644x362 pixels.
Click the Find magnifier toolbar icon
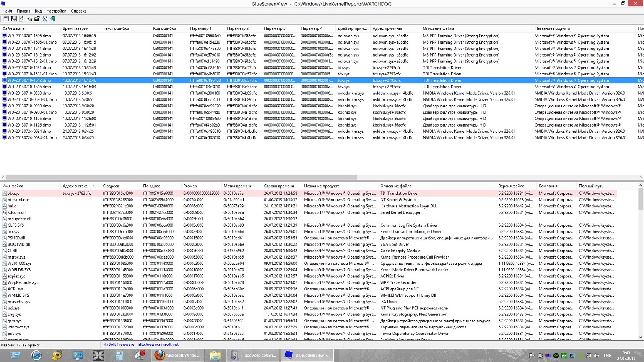point(45,19)
